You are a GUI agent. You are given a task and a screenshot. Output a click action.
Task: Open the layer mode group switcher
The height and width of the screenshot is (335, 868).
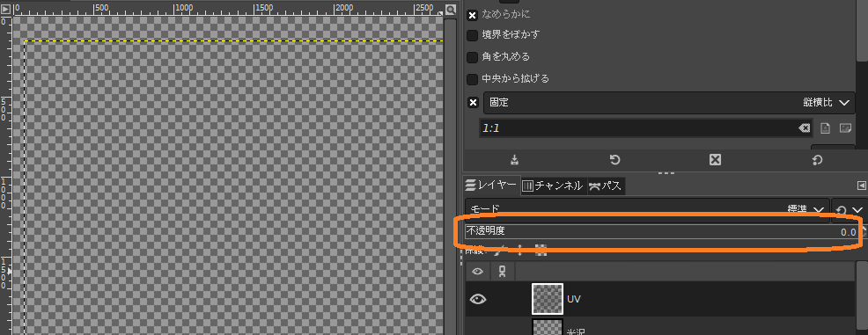point(850,209)
